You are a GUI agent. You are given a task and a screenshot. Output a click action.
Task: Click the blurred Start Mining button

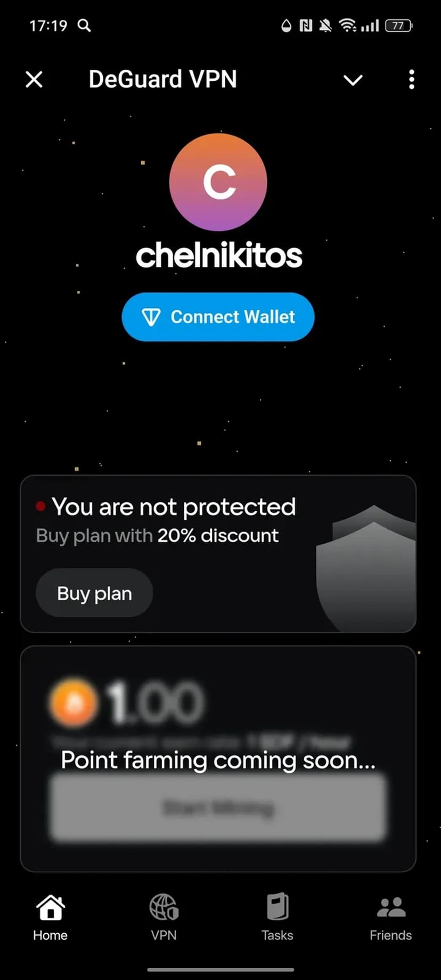[x=218, y=808]
